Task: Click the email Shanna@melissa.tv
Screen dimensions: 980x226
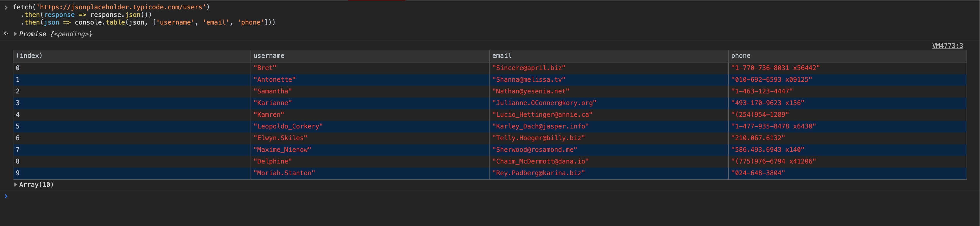Action: click(529, 79)
